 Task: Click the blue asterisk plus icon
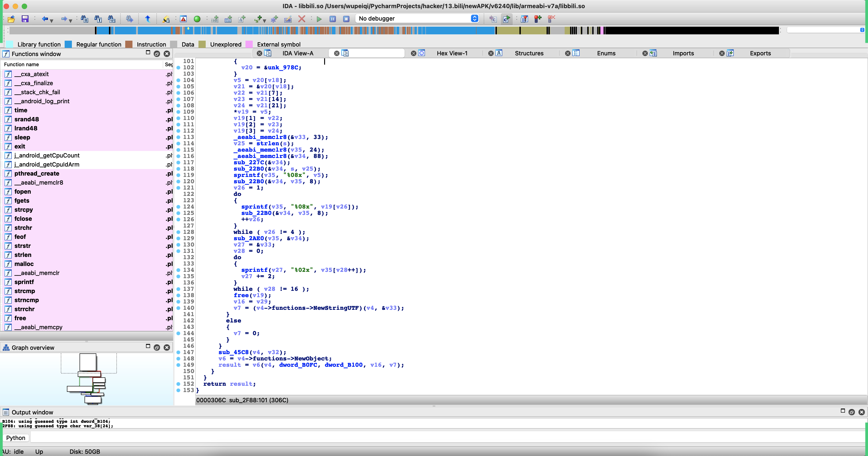click(x=274, y=19)
